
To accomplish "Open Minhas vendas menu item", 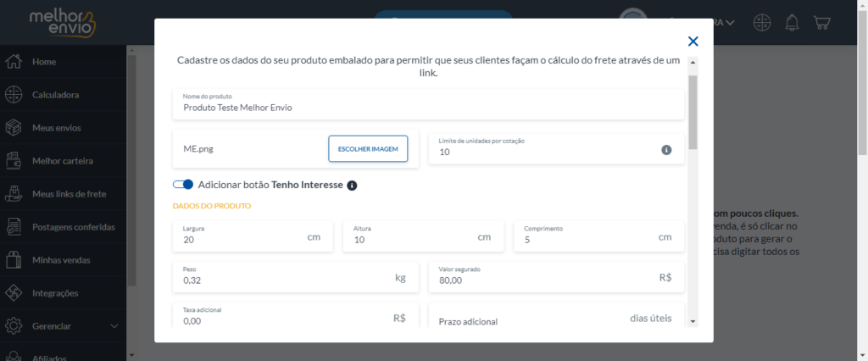I will [x=63, y=259].
